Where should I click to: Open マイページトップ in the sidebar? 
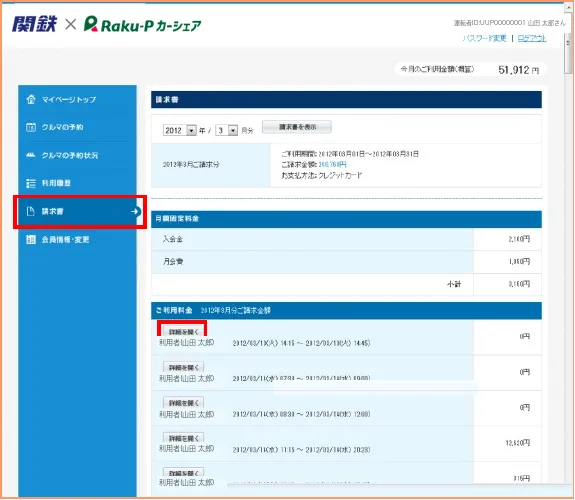[x=77, y=99]
